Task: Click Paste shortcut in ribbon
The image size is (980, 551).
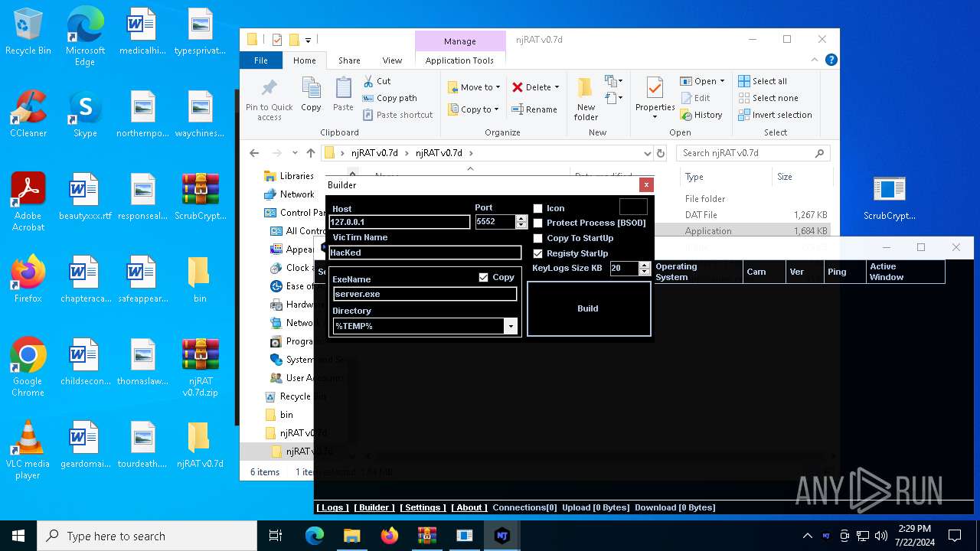Action: click(x=397, y=115)
